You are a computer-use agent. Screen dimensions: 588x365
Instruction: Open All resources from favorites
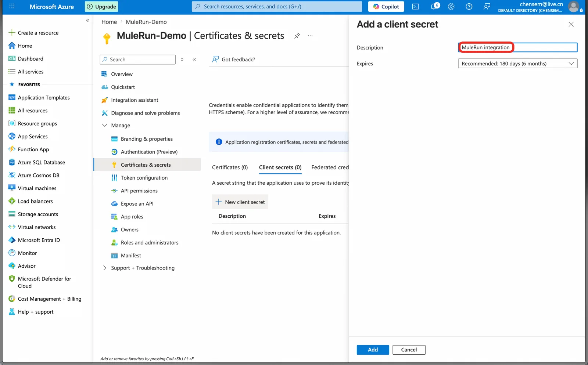click(x=33, y=111)
